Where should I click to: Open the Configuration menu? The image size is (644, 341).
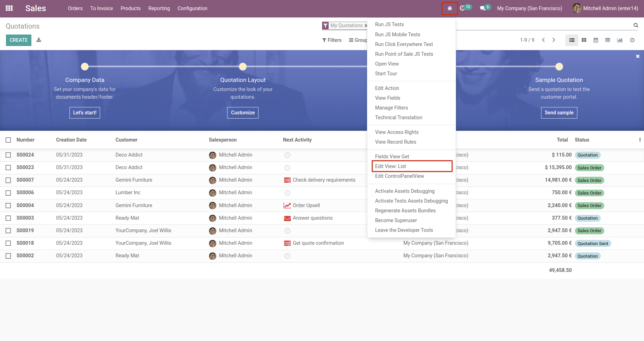[193, 8]
